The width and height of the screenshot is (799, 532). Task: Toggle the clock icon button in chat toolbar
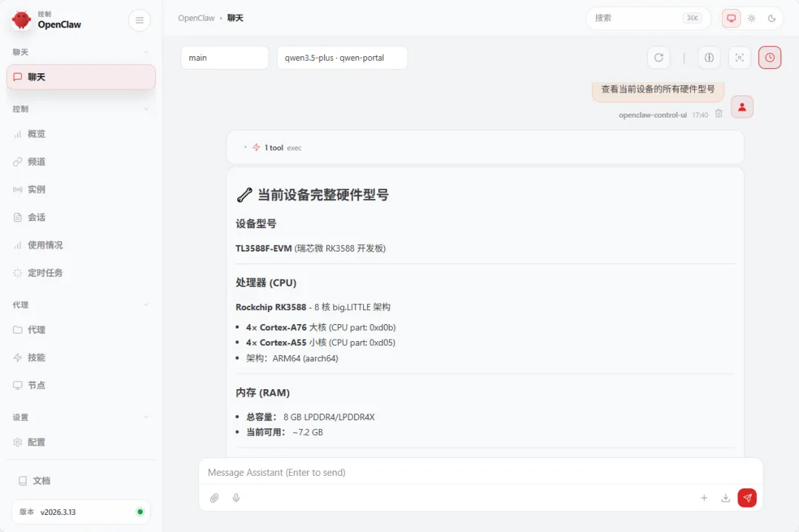pos(769,58)
